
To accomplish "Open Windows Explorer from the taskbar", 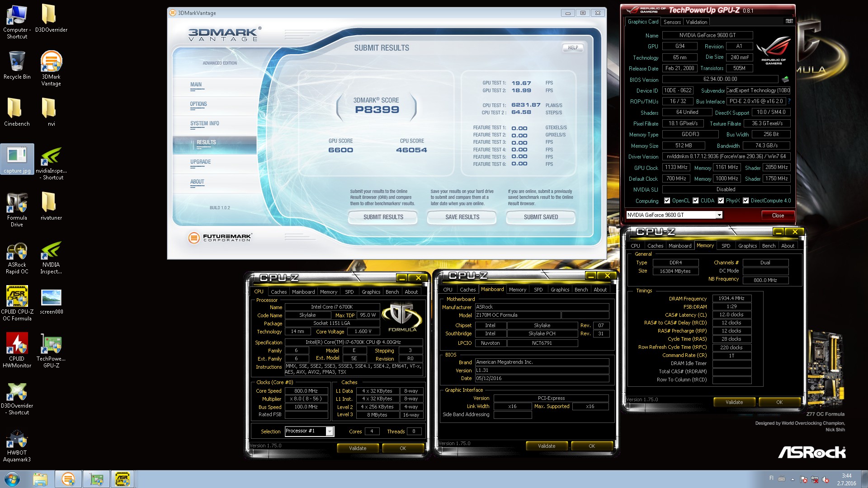I will point(40,479).
